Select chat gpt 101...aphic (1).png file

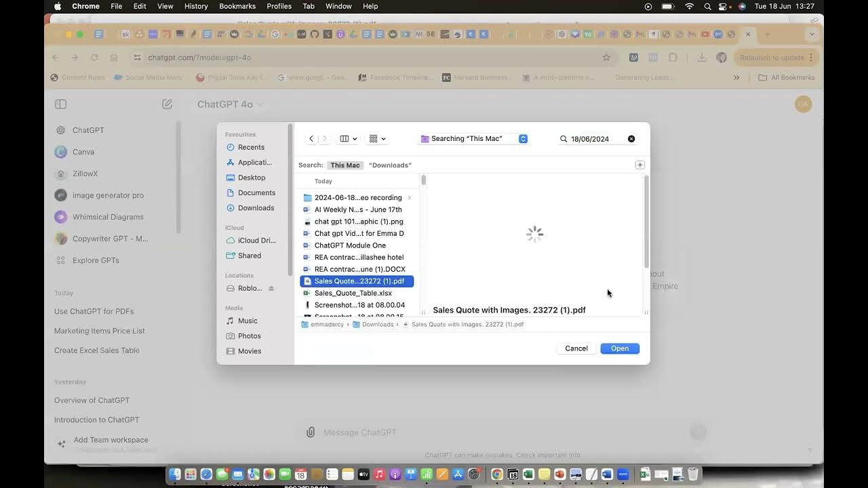[x=357, y=222]
